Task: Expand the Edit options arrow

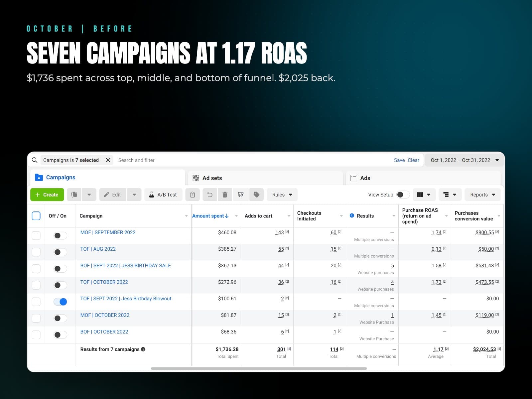Action: (134, 195)
